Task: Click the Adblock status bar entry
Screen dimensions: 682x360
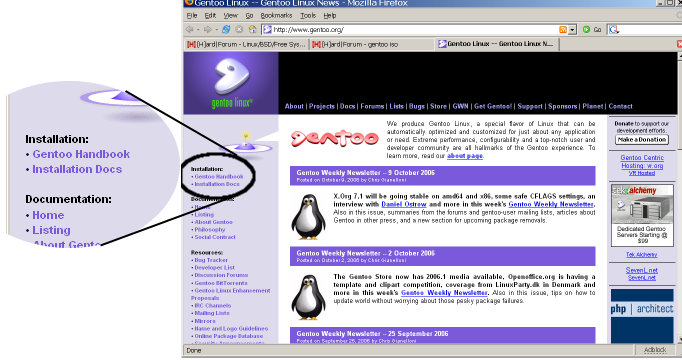Action: [655, 350]
